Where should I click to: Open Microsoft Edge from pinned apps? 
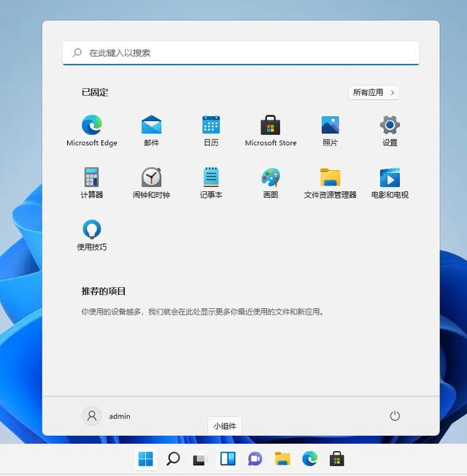tap(92, 131)
